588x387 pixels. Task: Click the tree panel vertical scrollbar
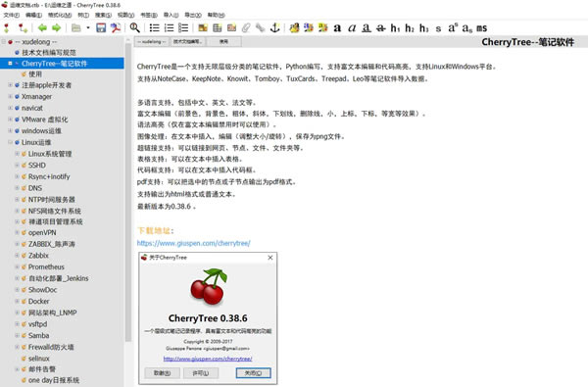pos(128,191)
